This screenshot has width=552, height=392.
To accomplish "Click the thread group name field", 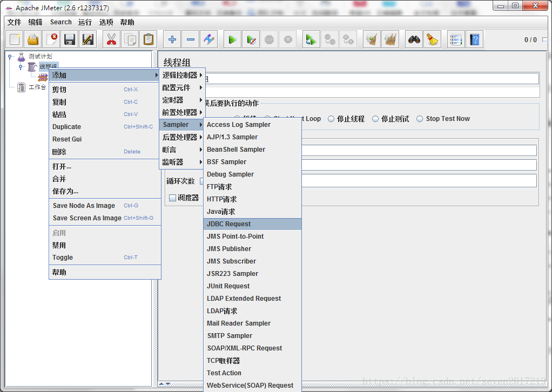I will click(372, 78).
